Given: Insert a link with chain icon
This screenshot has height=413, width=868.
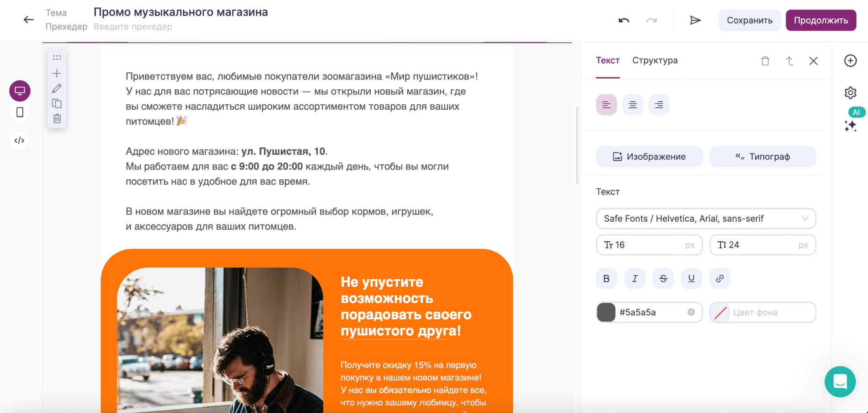Looking at the screenshot, I should point(720,279).
